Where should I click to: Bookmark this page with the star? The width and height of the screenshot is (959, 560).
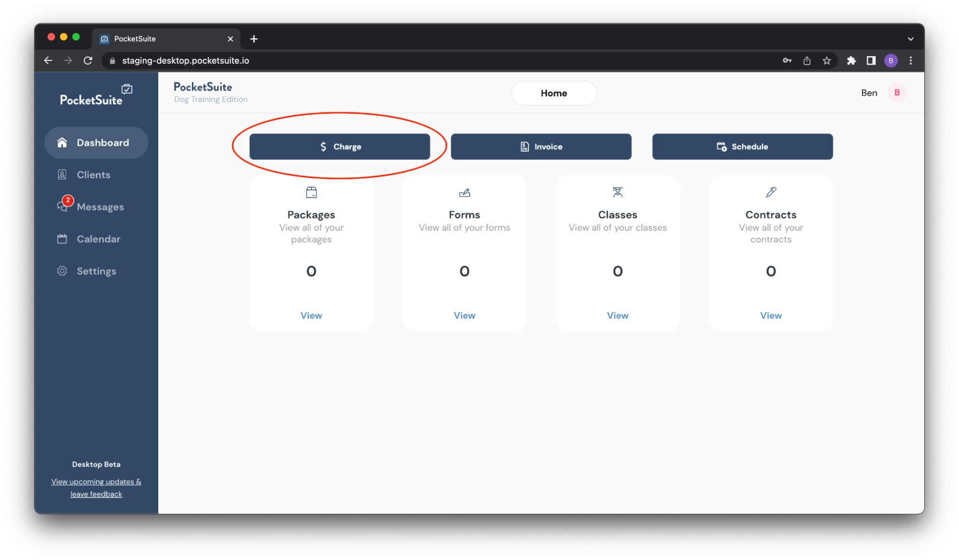pos(827,60)
